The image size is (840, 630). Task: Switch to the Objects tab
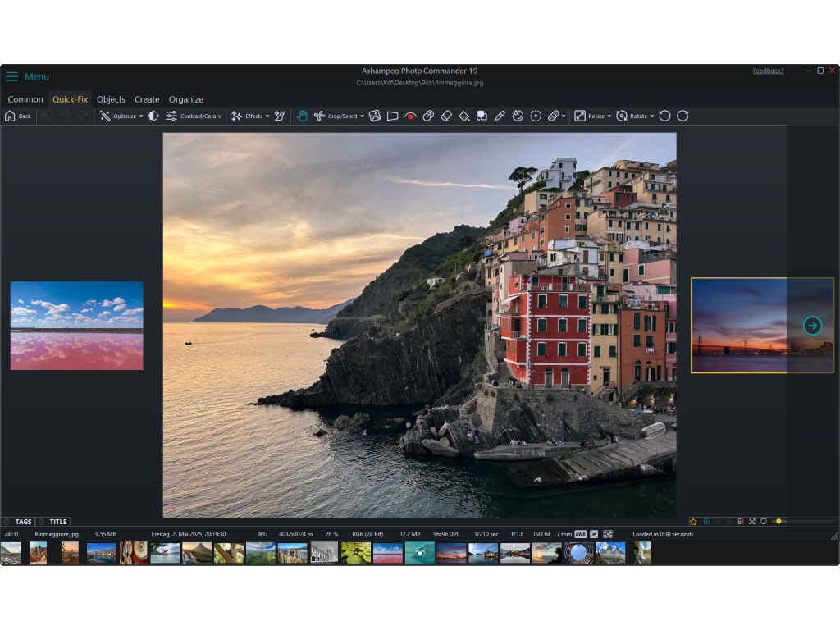pos(111,99)
